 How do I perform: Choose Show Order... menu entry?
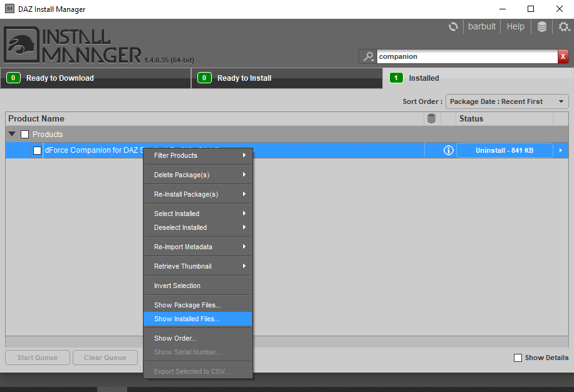tap(198, 338)
